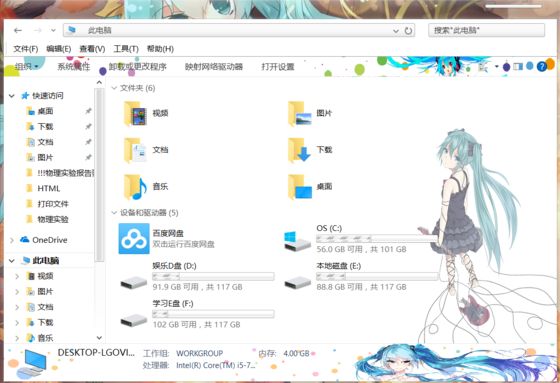Select the 百度网盘 cloud icon
560x383 pixels.
134,239
